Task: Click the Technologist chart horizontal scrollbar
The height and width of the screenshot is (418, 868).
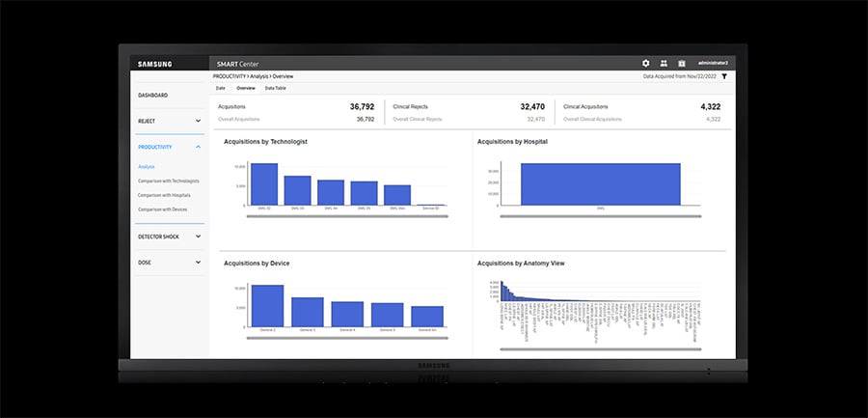Action: (347, 217)
